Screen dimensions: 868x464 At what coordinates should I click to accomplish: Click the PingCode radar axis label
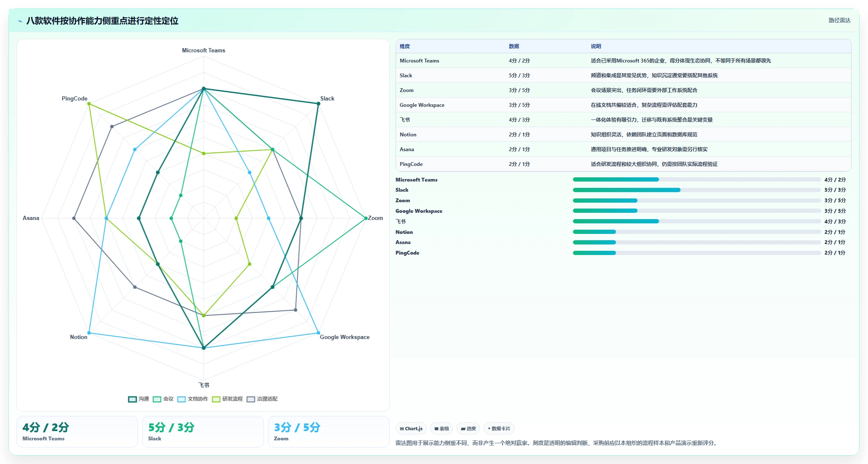(x=74, y=98)
